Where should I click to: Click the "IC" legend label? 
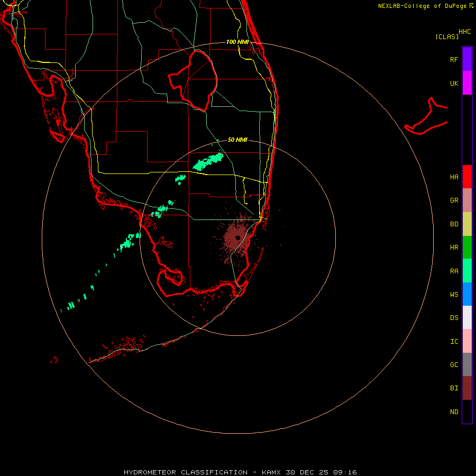point(454,342)
